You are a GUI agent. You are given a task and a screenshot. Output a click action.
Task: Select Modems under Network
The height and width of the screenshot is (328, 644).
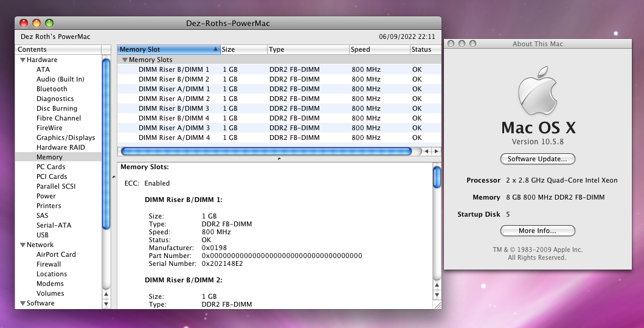pyautogui.click(x=50, y=284)
